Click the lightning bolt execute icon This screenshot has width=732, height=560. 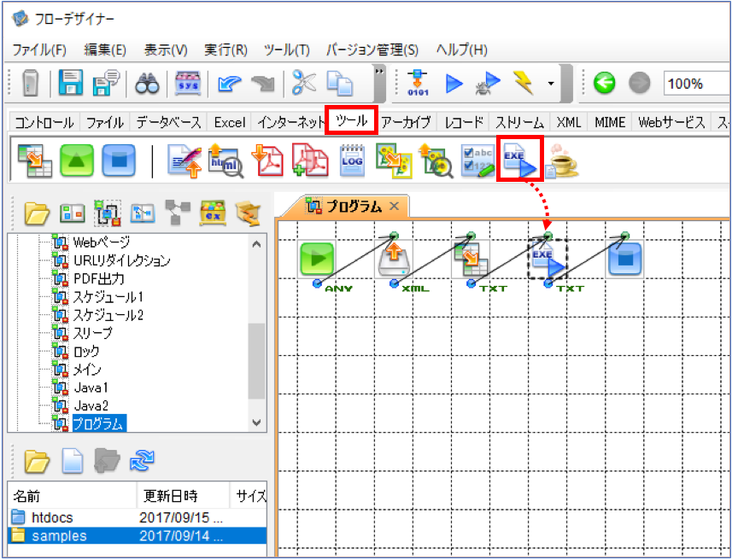click(523, 83)
